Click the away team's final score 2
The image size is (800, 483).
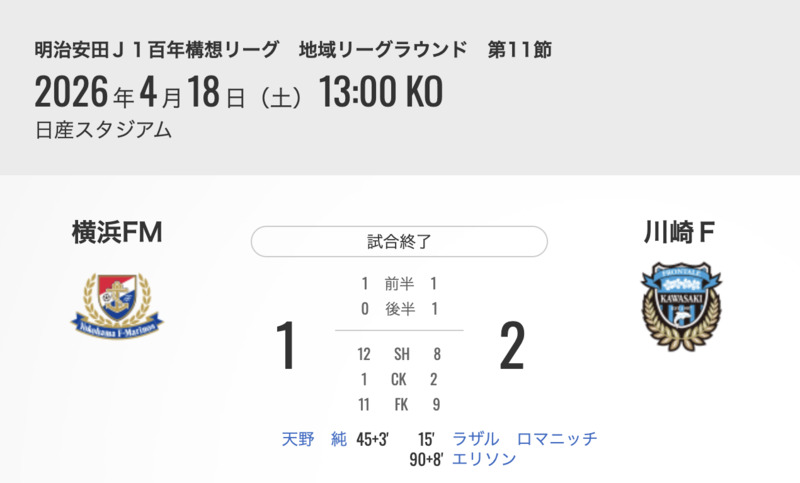511,346
